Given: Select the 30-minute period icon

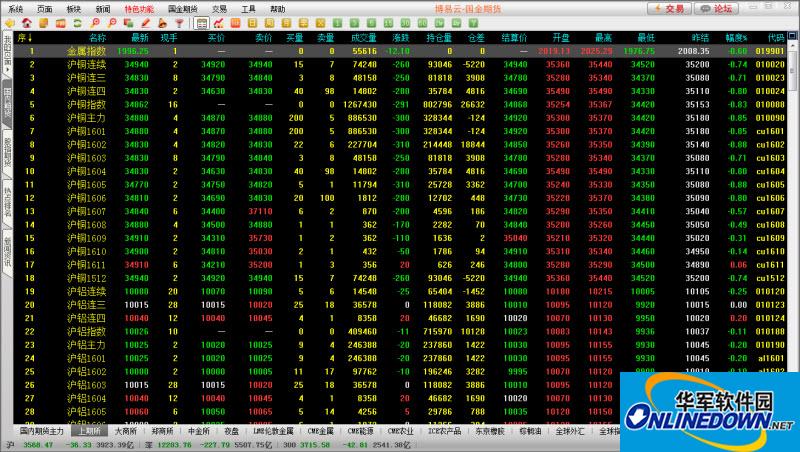Looking at the screenshot, I should coord(405,23).
